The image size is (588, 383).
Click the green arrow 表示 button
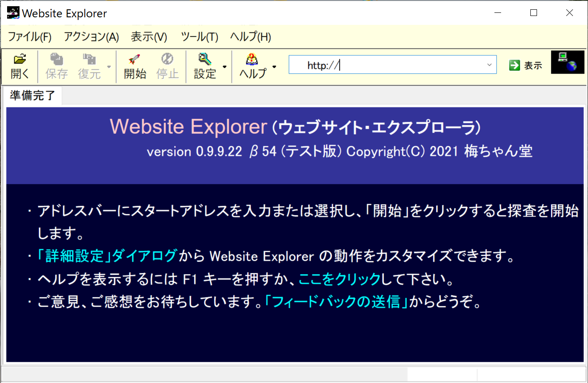[526, 65]
